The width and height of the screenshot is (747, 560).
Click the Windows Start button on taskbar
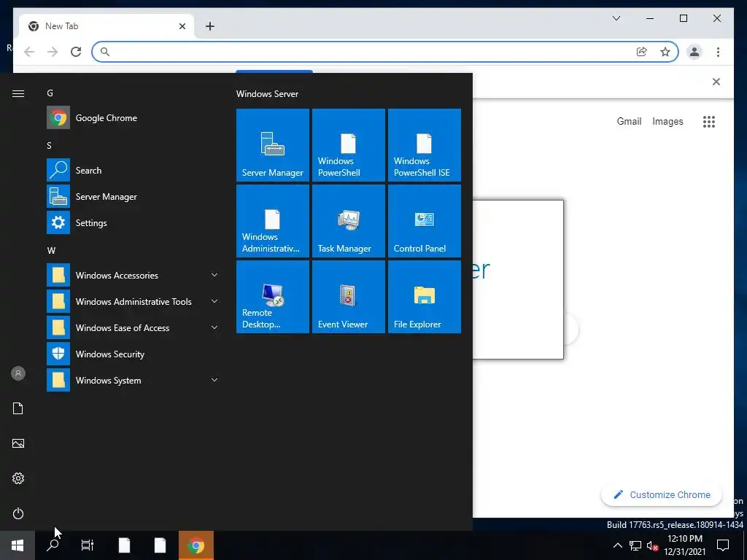coord(18,545)
